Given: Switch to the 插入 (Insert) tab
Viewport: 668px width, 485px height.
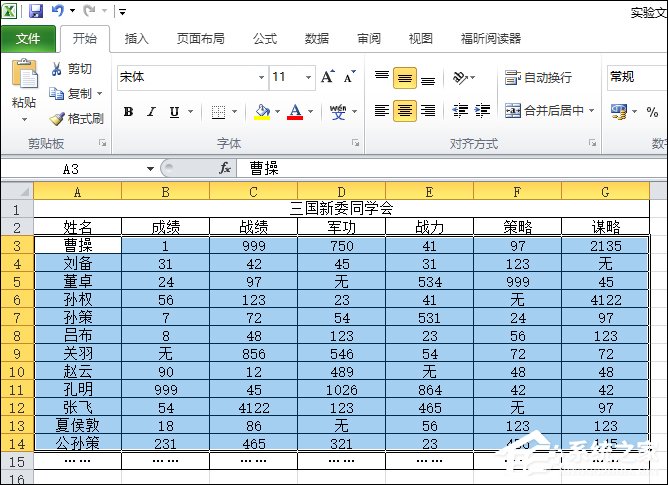Looking at the screenshot, I should click(136, 39).
